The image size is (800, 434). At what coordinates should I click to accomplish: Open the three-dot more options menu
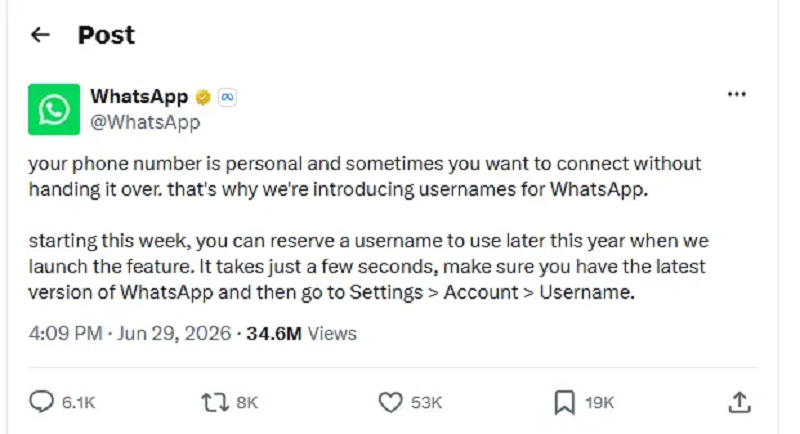[x=737, y=94]
